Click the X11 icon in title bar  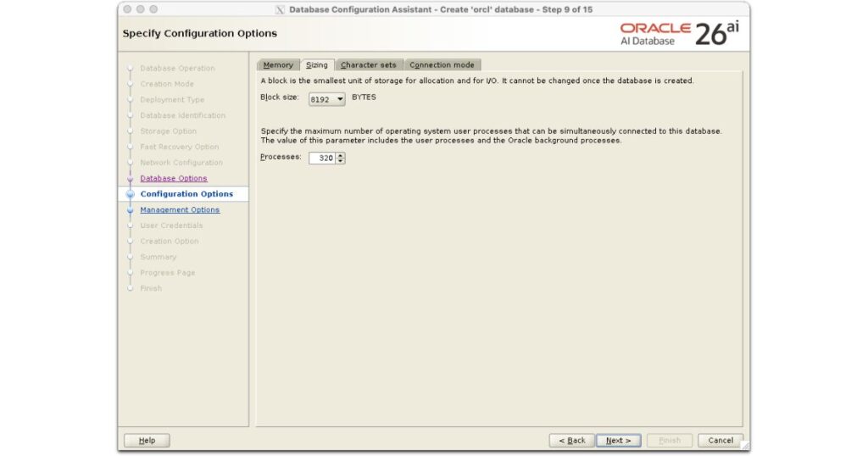point(280,9)
